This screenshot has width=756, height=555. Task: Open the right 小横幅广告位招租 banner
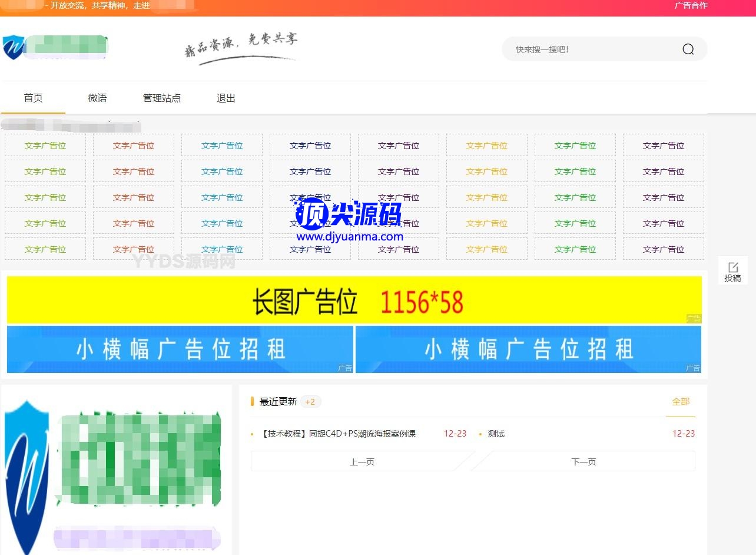pos(528,349)
